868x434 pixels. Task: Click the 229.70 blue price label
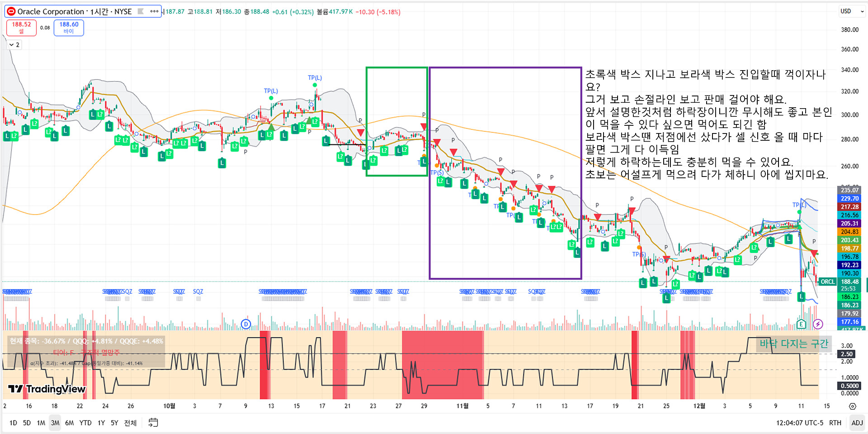[x=849, y=199]
